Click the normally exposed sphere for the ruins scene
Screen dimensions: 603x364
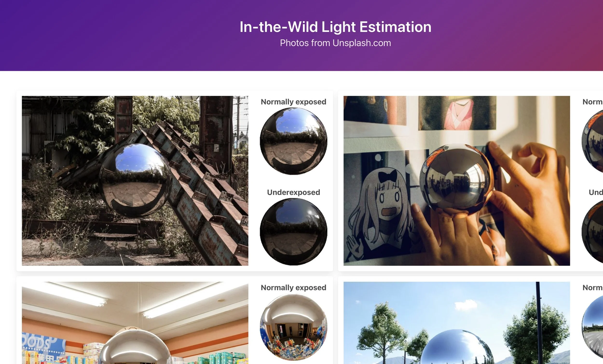point(294,141)
